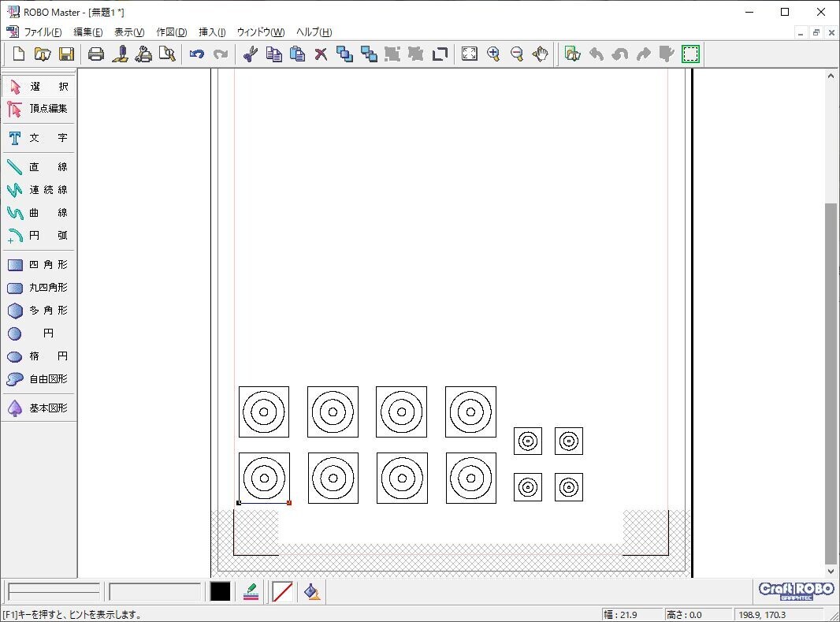Open the 基本図形 basic shapes tool

click(x=39, y=408)
